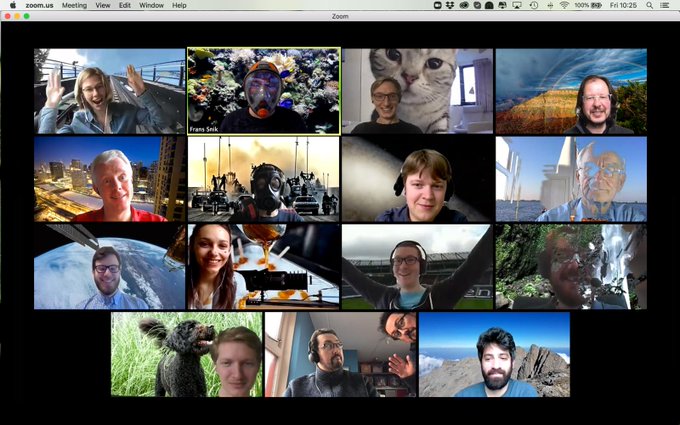Open the Edit menu
Image resolution: width=680 pixels, height=425 pixels.
tap(124, 5)
